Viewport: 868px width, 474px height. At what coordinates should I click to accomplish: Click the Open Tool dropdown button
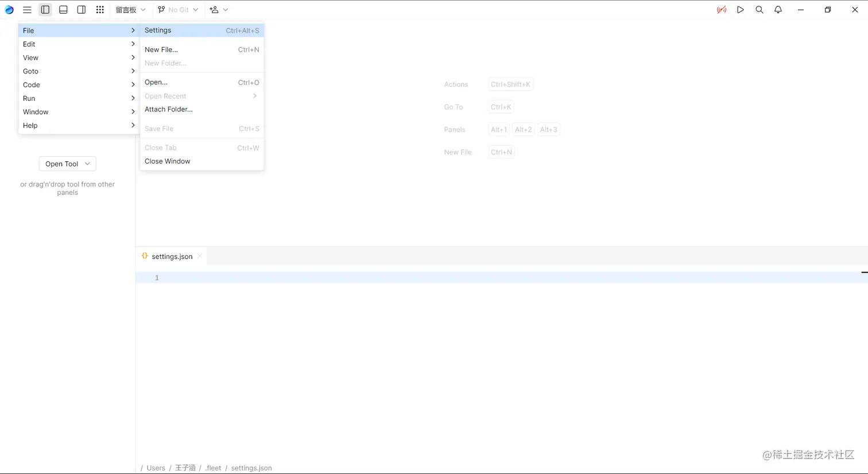coord(68,164)
